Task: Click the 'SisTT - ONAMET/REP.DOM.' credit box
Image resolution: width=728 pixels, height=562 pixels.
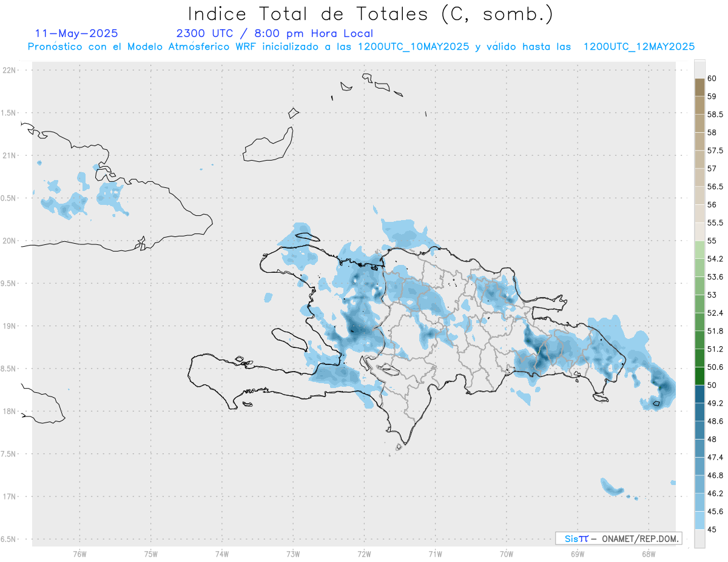Action: (618, 538)
